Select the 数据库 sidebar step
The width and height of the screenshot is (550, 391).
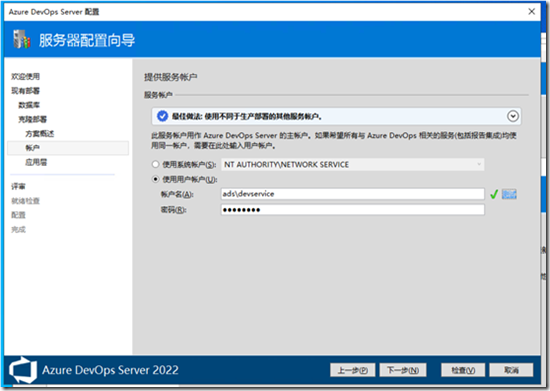(x=29, y=105)
